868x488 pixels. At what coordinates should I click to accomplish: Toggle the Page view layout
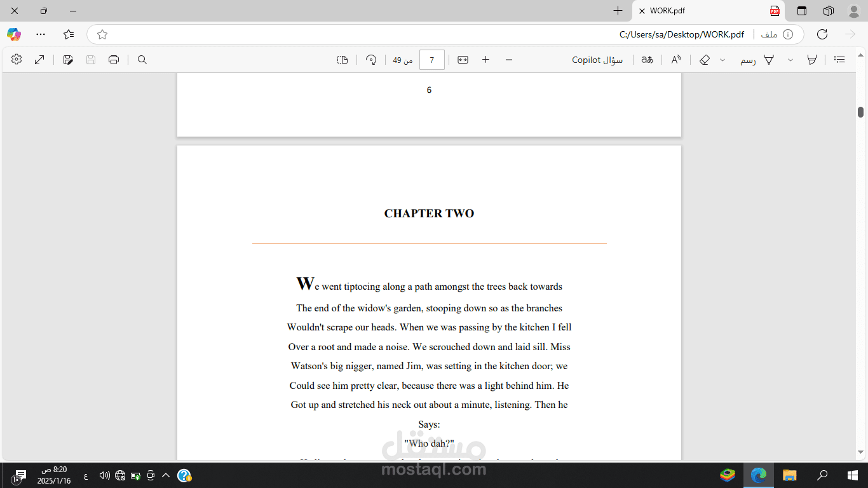click(342, 60)
